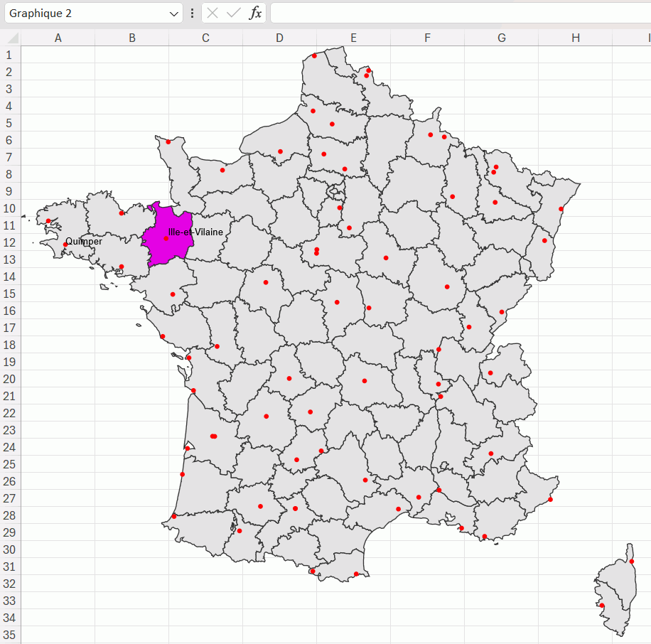This screenshot has width=651, height=644.
Task: Select row 1 header
Action: 10,55
